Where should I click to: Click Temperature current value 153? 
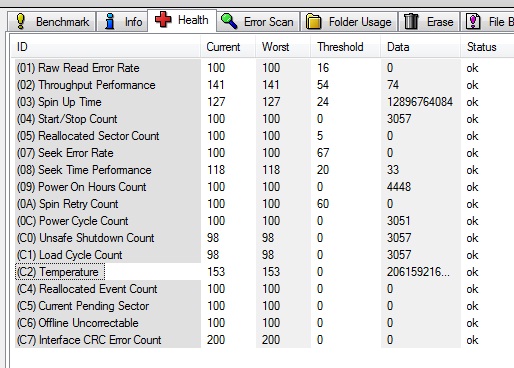(216, 272)
